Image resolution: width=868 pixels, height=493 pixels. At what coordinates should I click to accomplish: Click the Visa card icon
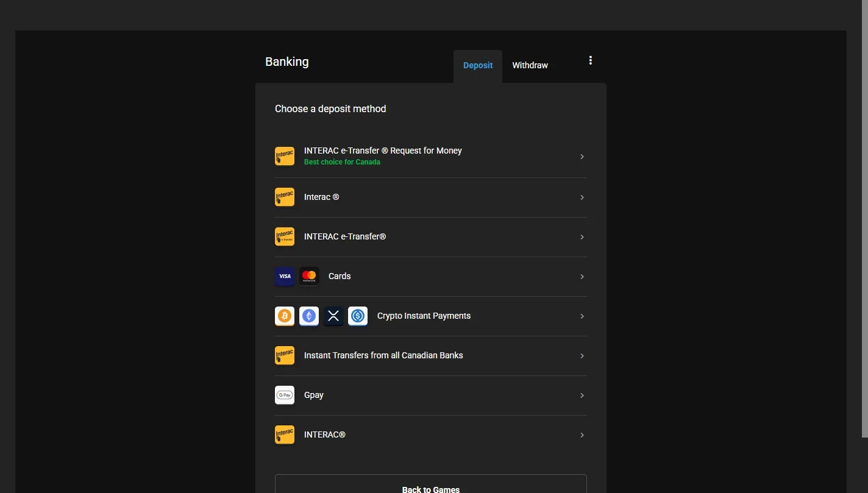tap(285, 277)
